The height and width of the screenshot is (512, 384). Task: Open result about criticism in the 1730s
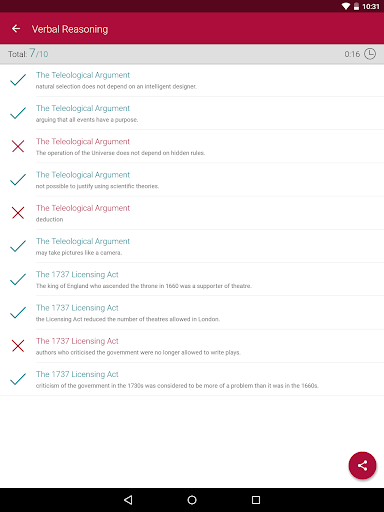coord(192,379)
